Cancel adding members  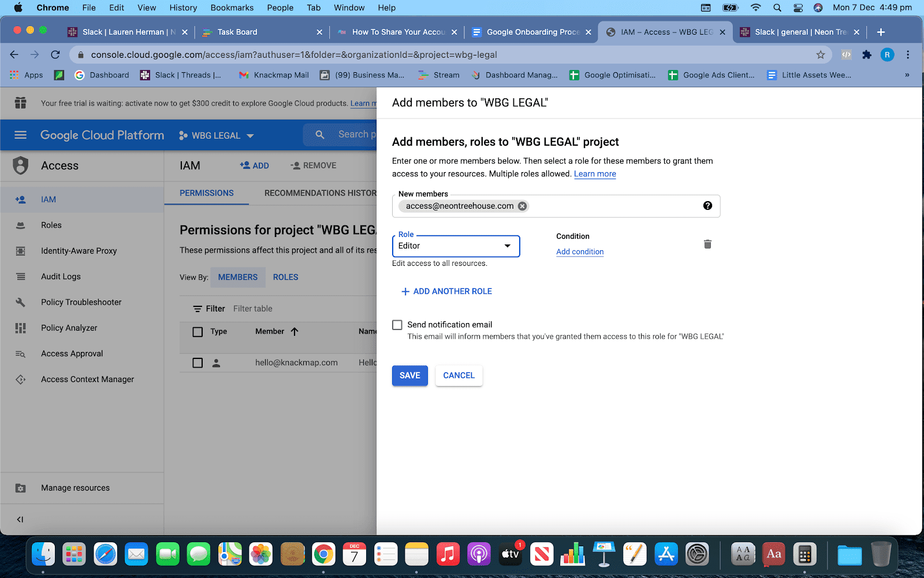click(459, 376)
